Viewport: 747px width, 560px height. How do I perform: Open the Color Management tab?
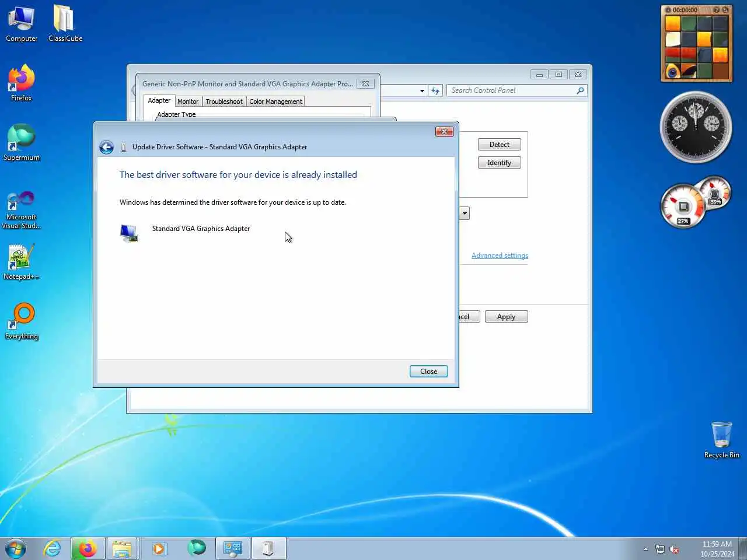point(275,101)
